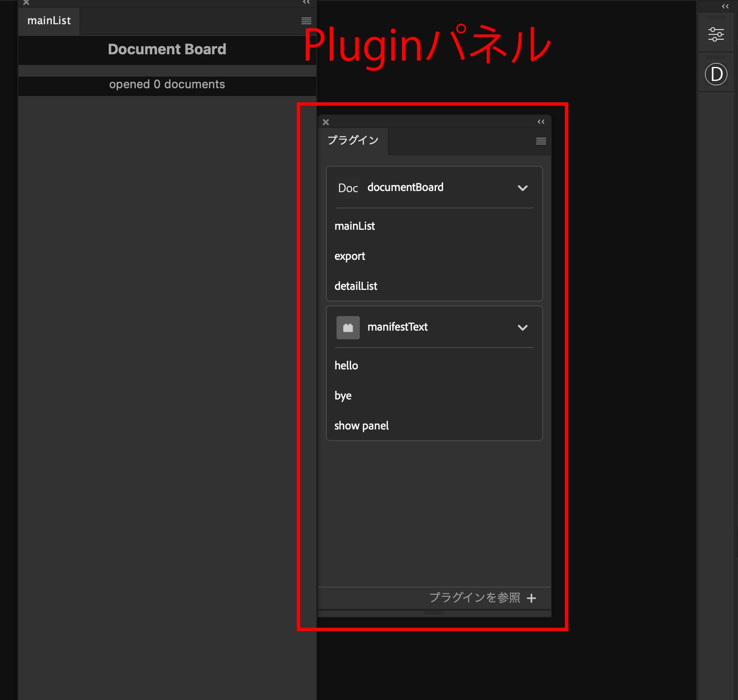
Task: Click the circled D icon in right dock
Action: (x=716, y=75)
